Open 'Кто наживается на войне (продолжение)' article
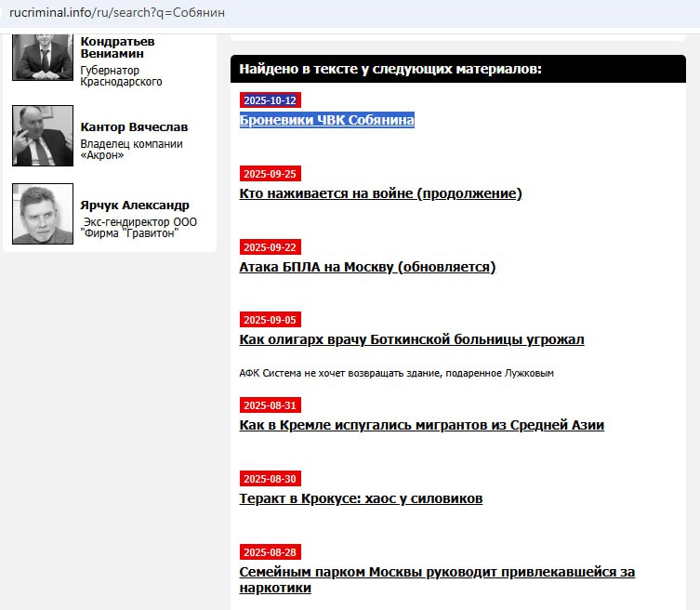Screen dimensions: 700x610 (380, 193)
